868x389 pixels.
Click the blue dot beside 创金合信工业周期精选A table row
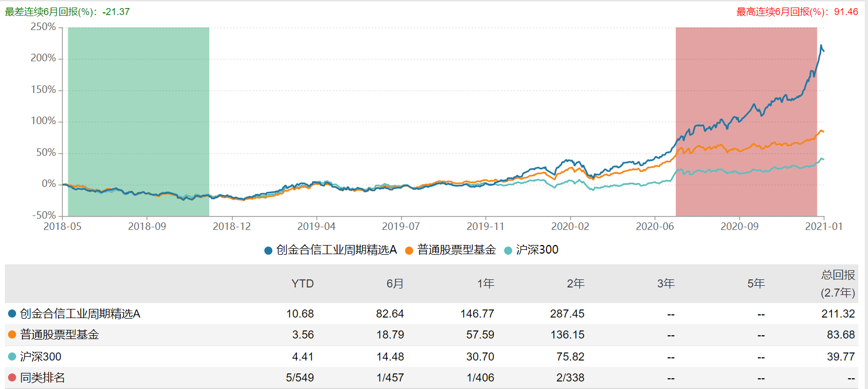coord(12,313)
